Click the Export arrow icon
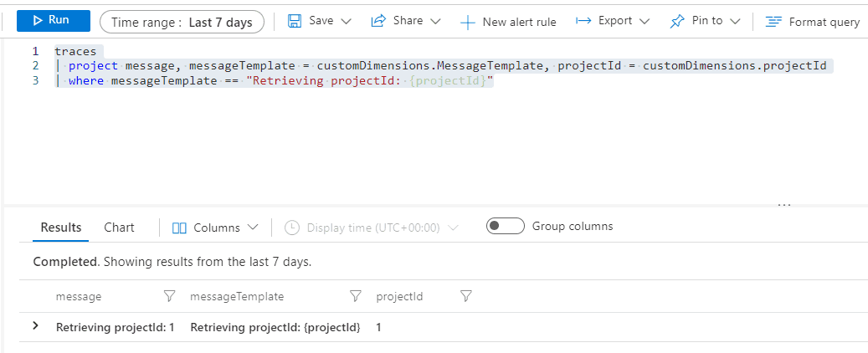The height and width of the screenshot is (353, 868). [583, 21]
